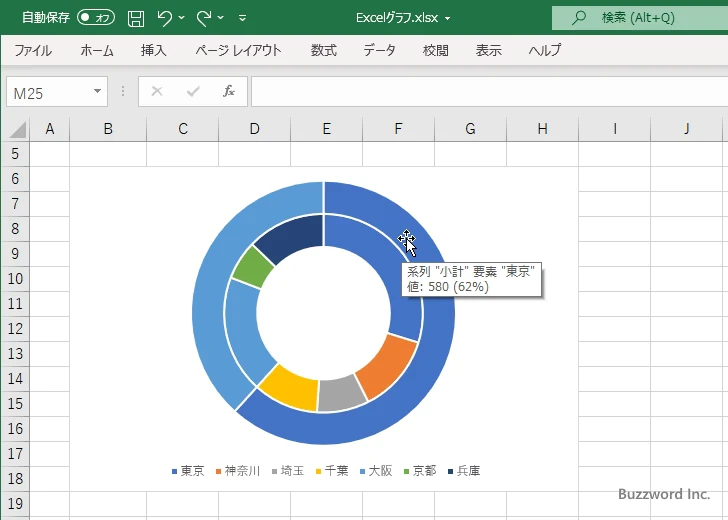
Task: Select column G header
Action: click(x=470, y=129)
